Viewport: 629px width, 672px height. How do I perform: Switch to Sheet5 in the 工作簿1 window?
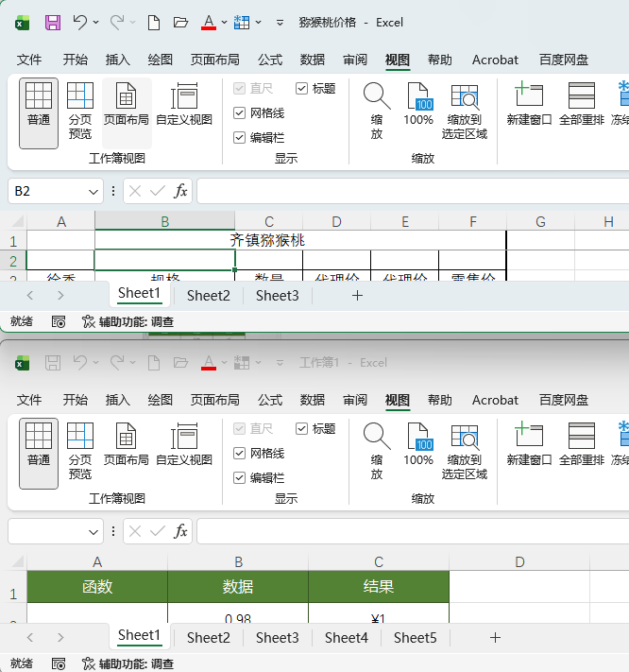[415, 637]
